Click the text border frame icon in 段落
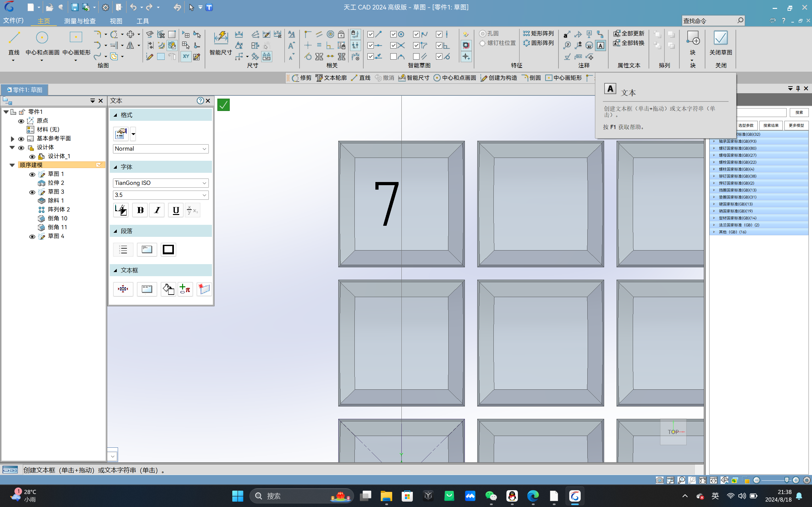Image resolution: width=812 pixels, height=507 pixels. point(168,250)
